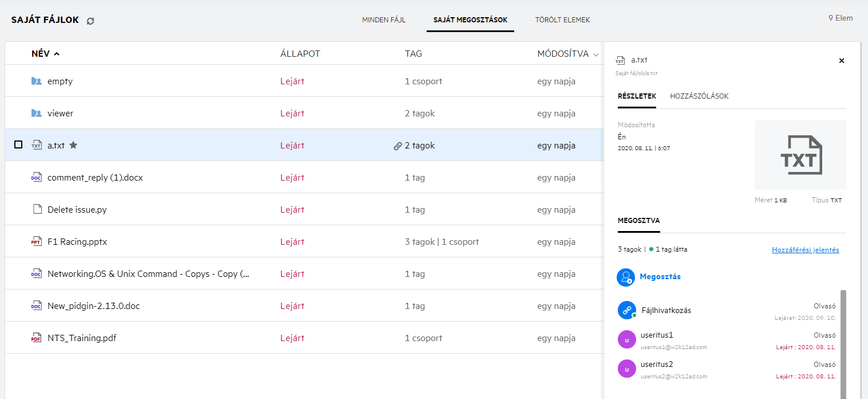Close the a.txt details panel
The image size is (868, 399).
click(x=841, y=61)
